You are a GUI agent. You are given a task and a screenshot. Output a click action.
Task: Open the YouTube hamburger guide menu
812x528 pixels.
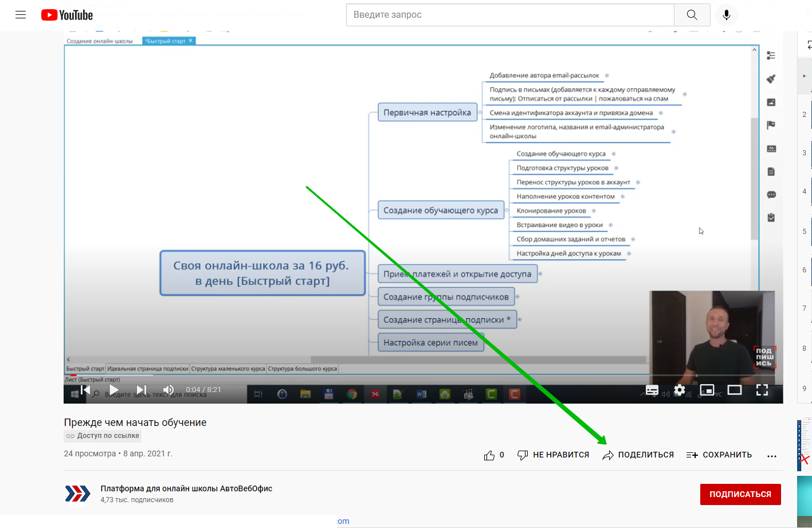[x=21, y=15]
